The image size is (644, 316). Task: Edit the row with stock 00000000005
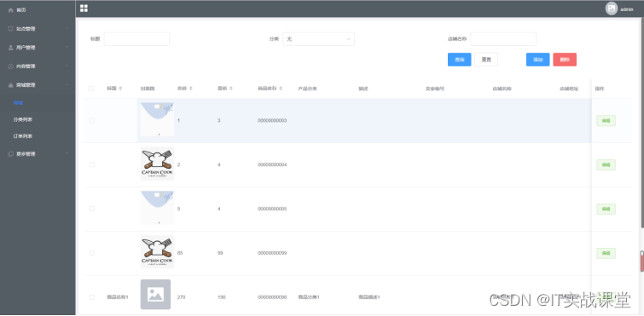606,209
